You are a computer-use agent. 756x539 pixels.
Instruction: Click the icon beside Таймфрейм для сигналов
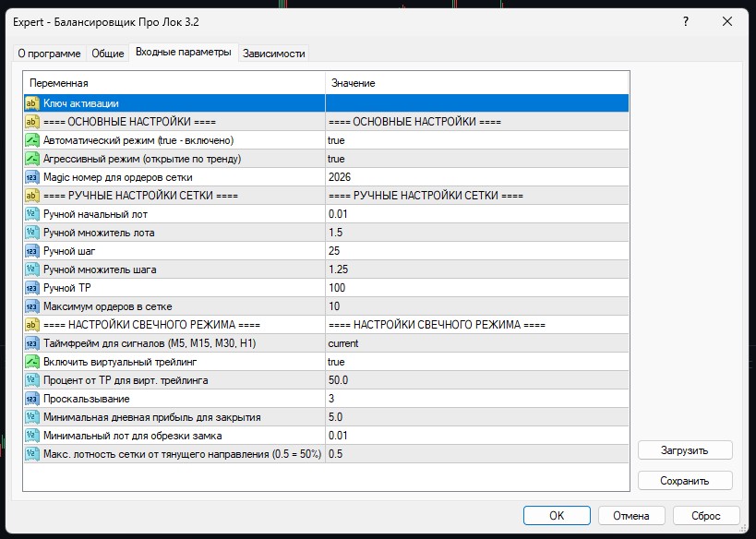click(x=31, y=343)
